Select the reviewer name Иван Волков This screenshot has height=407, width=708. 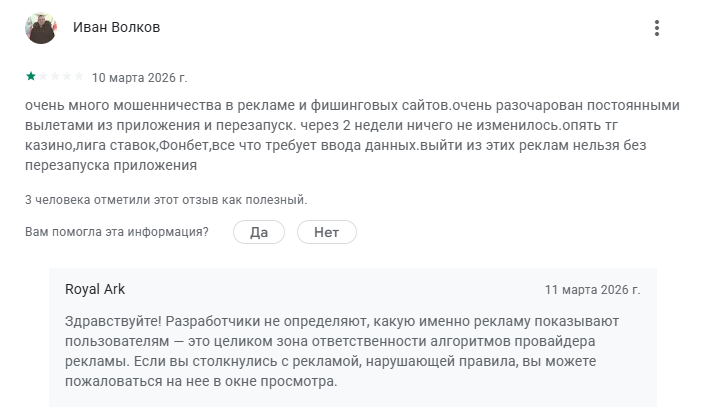click(116, 28)
